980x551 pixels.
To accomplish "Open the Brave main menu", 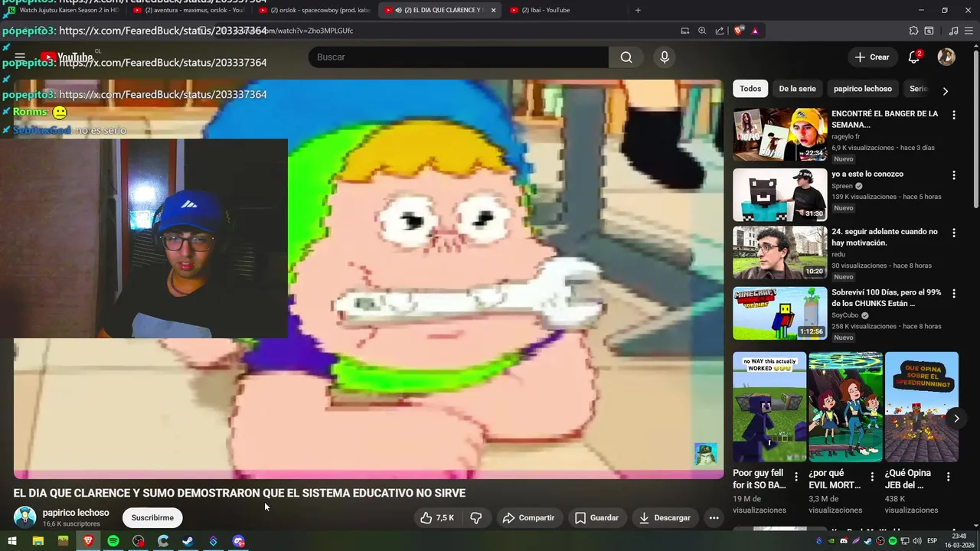I will [970, 31].
